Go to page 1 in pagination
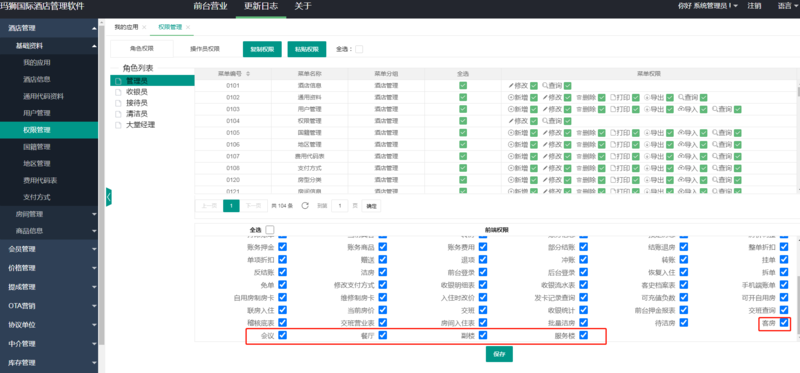 pos(231,206)
